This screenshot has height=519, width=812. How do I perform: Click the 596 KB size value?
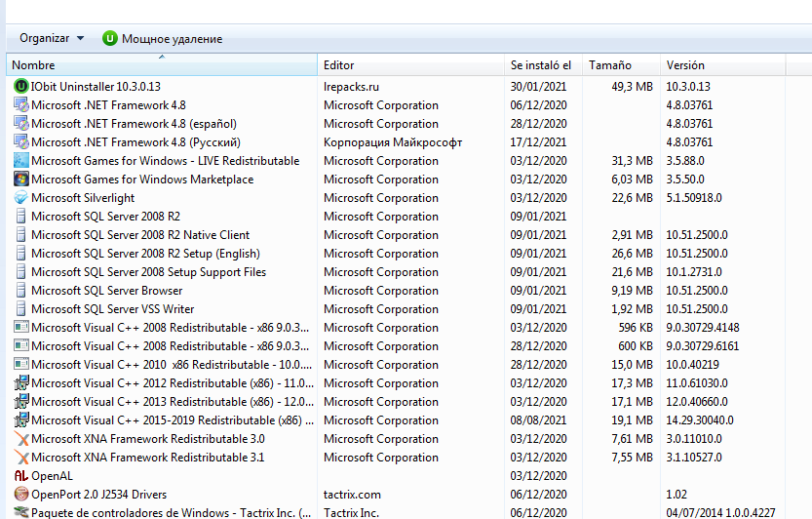[x=636, y=328]
